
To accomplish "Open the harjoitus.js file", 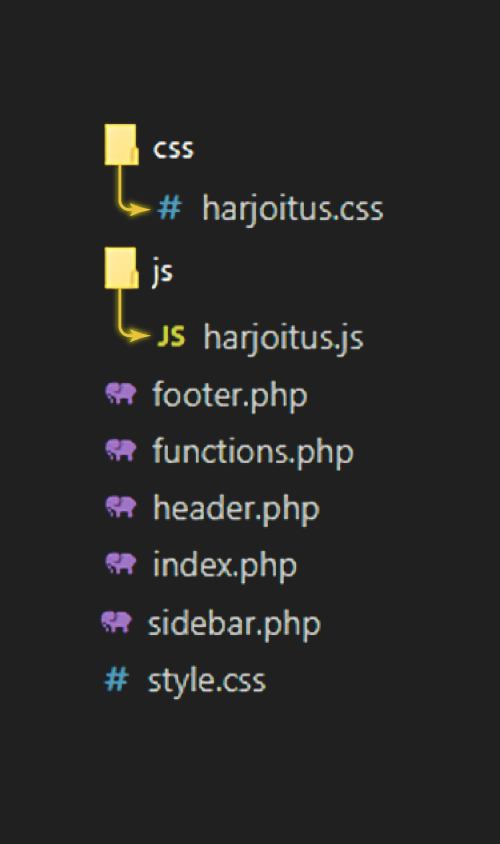I will point(284,337).
